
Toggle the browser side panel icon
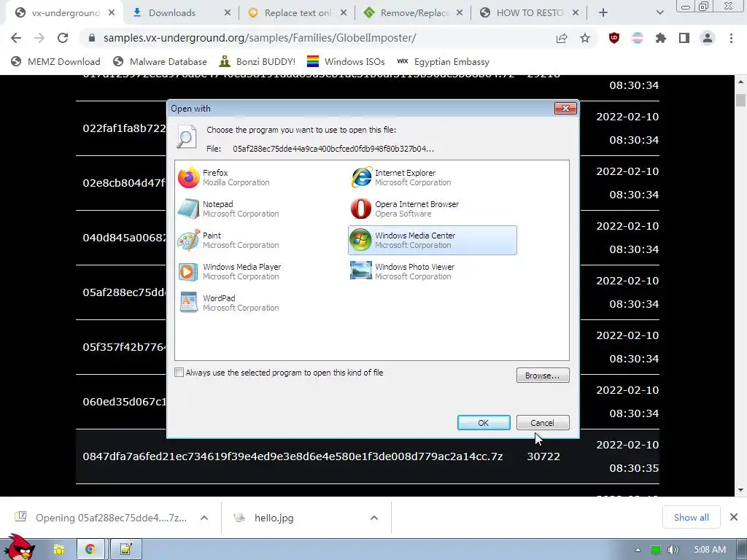click(x=684, y=38)
